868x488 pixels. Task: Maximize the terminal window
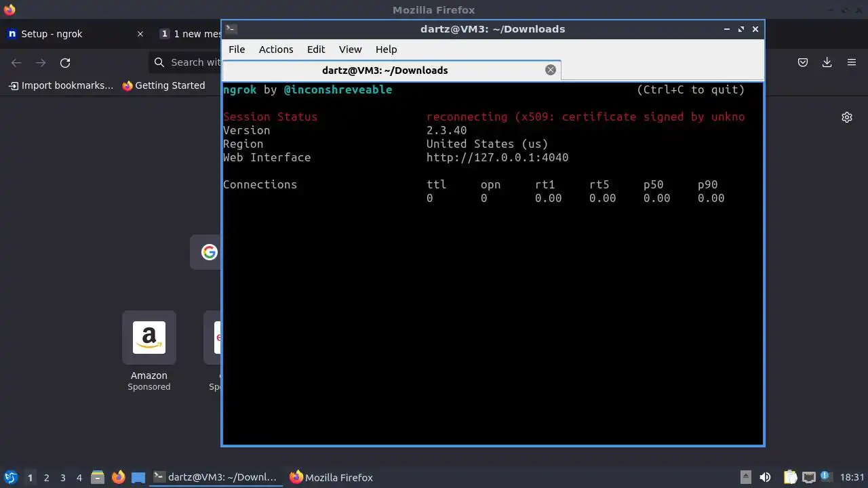tap(741, 29)
